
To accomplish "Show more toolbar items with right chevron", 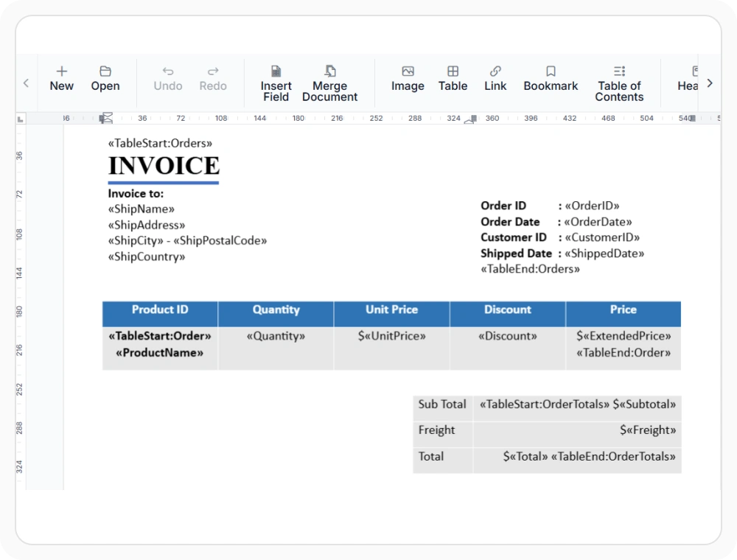I will tap(710, 83).
